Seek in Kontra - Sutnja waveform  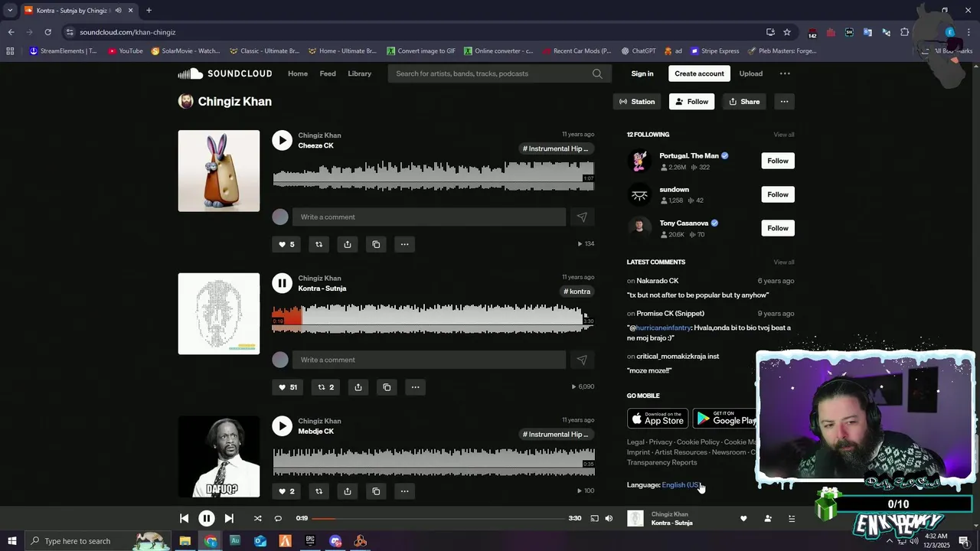pos(433,318)
